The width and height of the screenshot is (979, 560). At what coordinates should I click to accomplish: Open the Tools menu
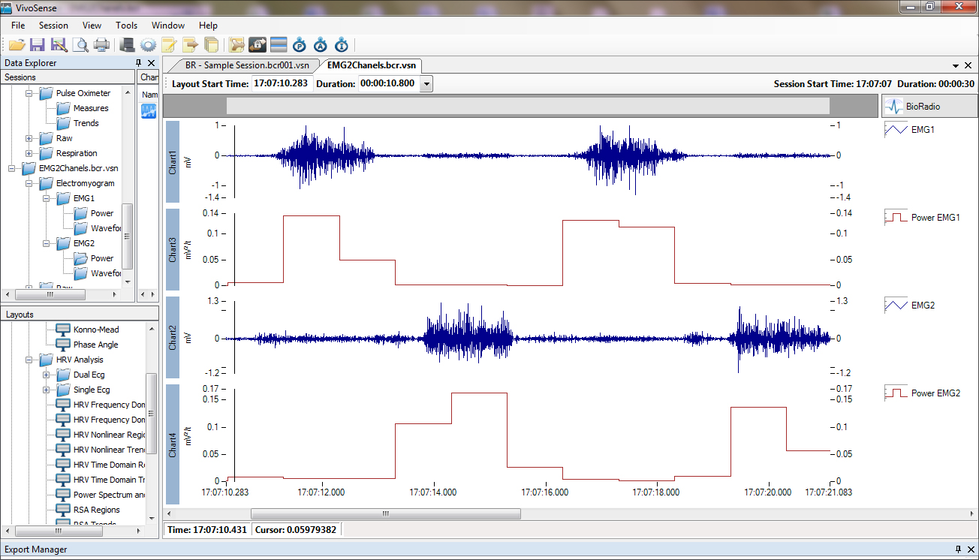126,25
